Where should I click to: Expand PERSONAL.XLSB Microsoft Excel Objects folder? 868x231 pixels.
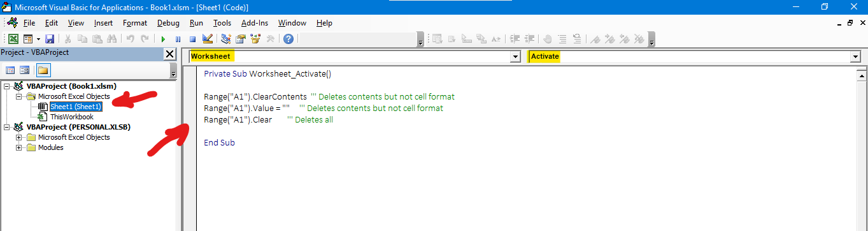[19, 137]
